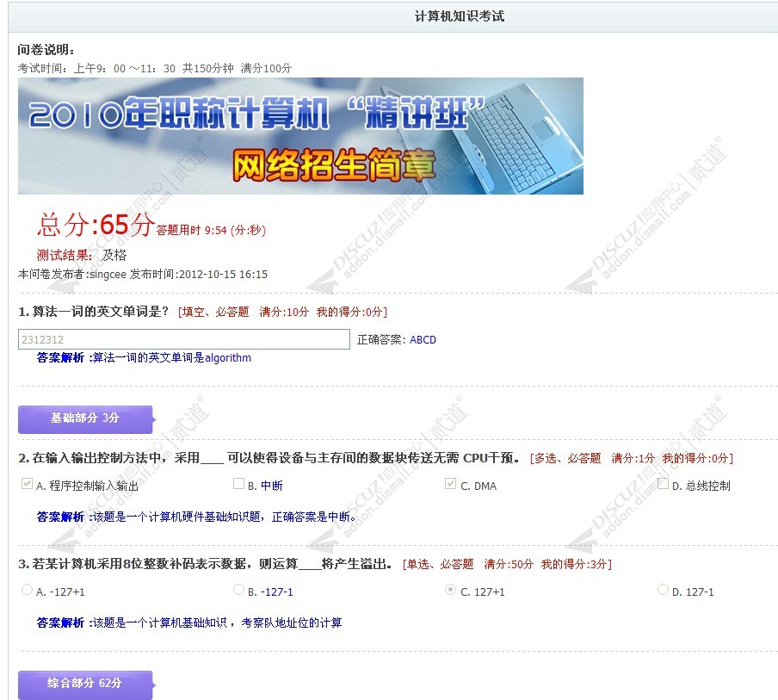Click the 答题用时 9:54 text
778x700 pixels.
[x=211, y=231]
